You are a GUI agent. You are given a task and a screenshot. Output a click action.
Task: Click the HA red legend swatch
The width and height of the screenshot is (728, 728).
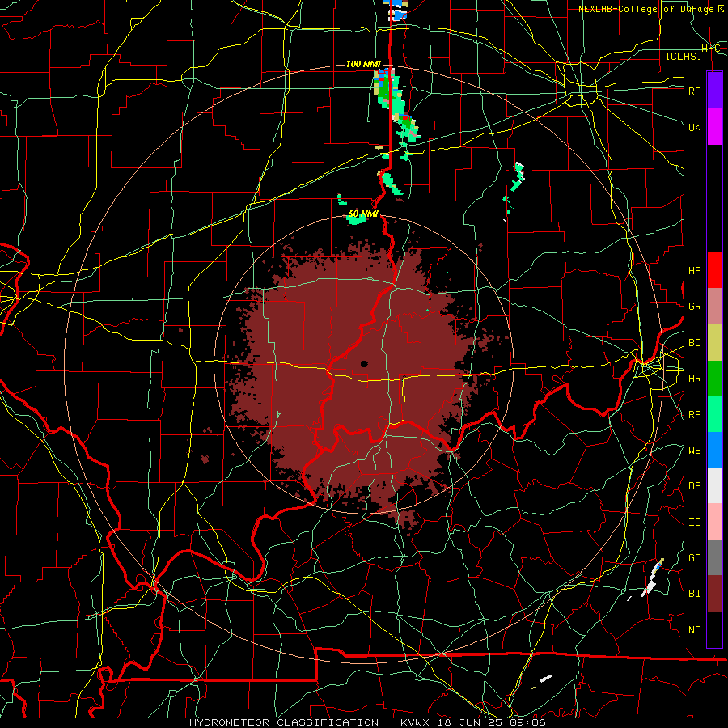(714, 270)
